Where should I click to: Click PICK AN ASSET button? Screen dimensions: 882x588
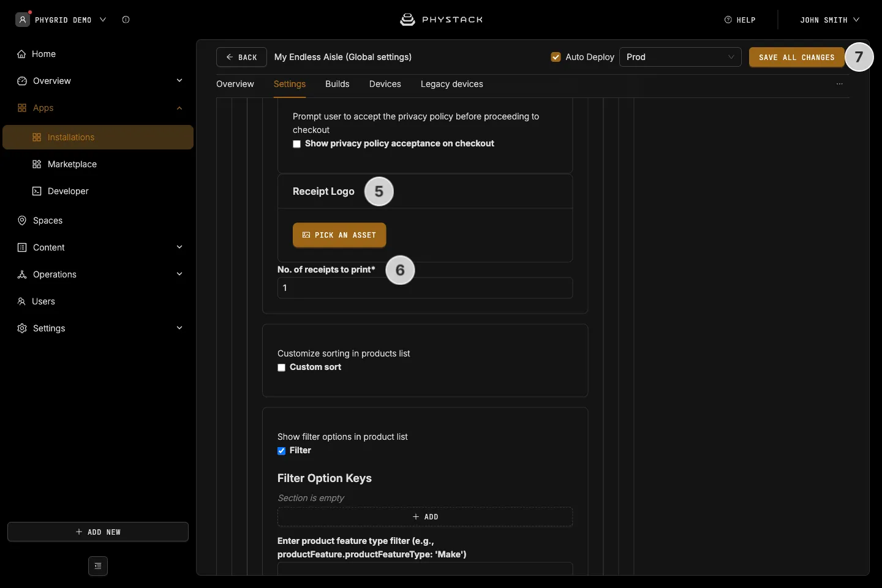(x=339, y=235)
